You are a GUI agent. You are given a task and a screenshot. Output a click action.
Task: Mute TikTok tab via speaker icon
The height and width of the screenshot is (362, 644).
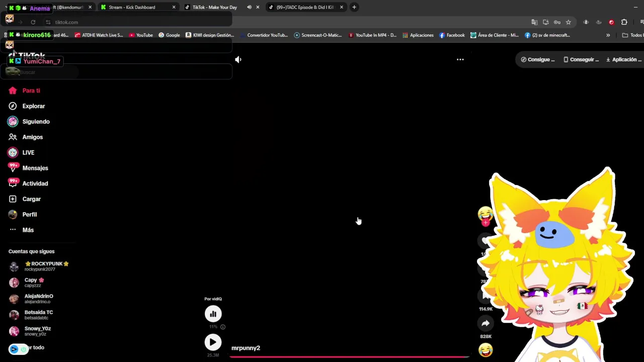pyautogui.click(x=249, y=7)
